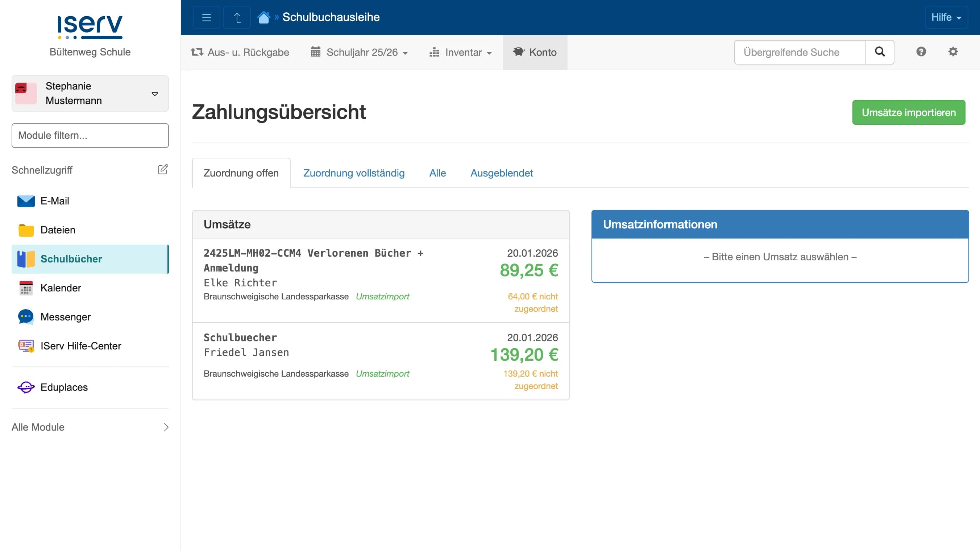
Task: Open the Dateien module
Action: (58, 230)
